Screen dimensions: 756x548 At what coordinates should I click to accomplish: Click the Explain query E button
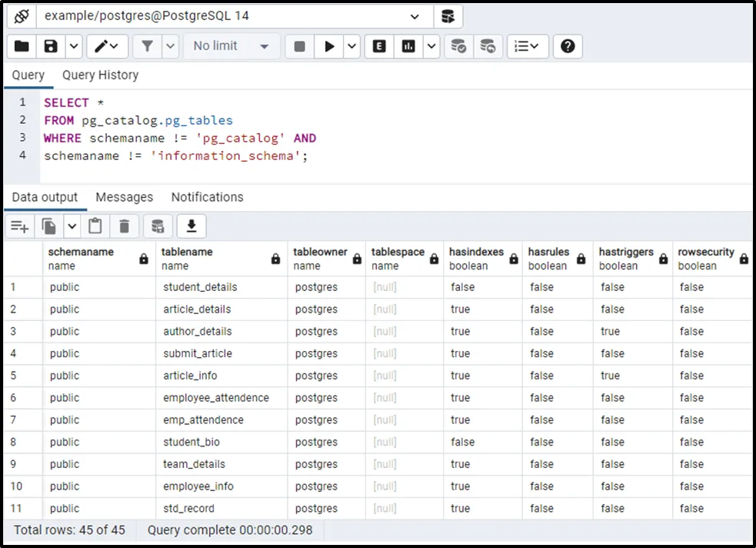click(379, 46)
